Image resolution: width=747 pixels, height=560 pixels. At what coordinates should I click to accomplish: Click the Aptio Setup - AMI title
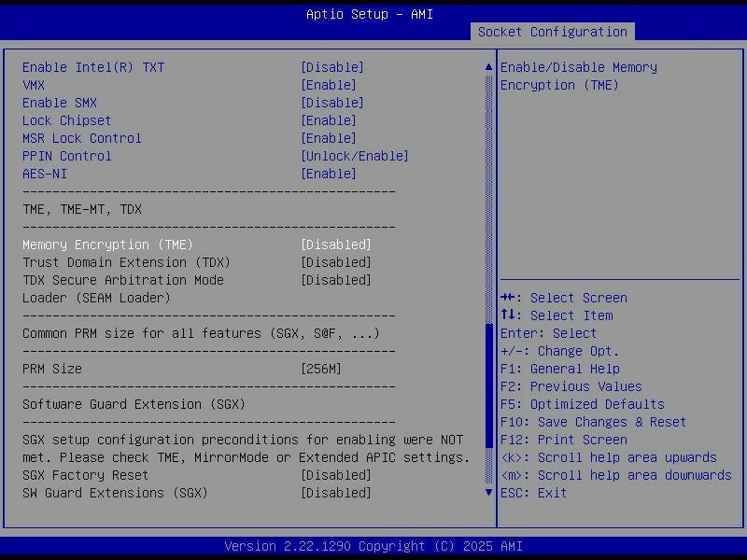coord(370,14)
